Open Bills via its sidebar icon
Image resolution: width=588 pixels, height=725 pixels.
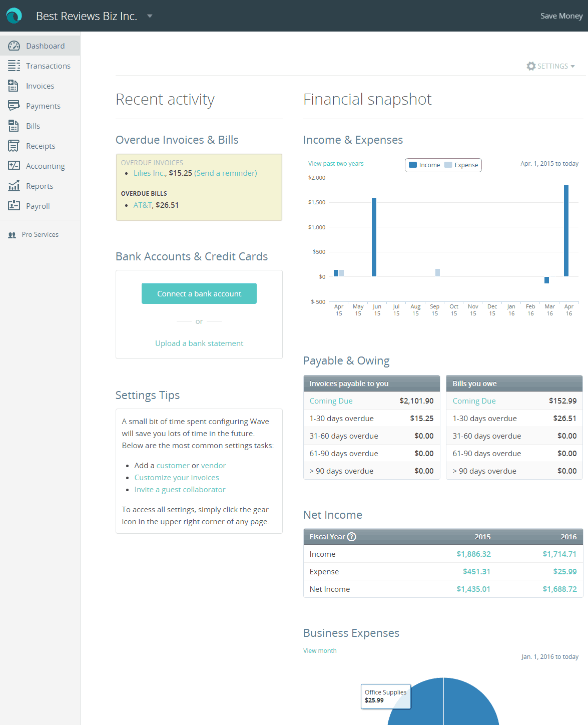[13, 126]
